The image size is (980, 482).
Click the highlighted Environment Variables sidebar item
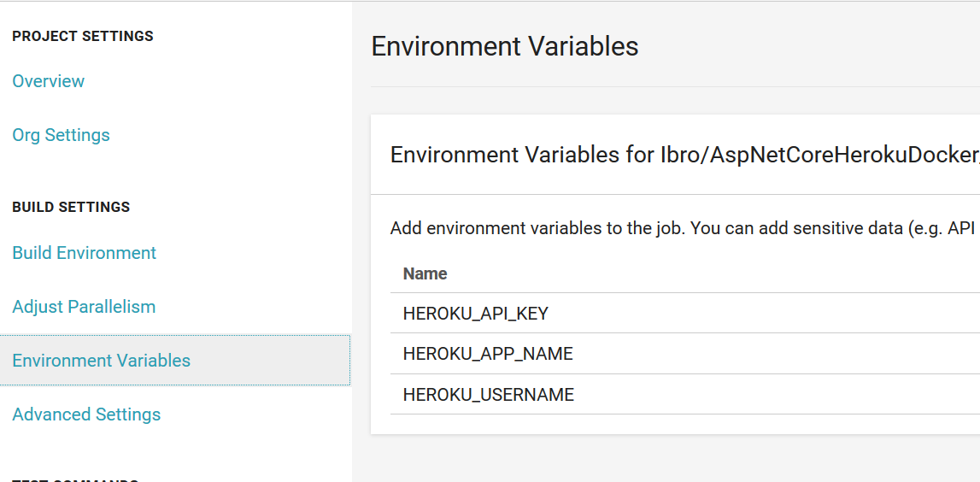(101, 361)
